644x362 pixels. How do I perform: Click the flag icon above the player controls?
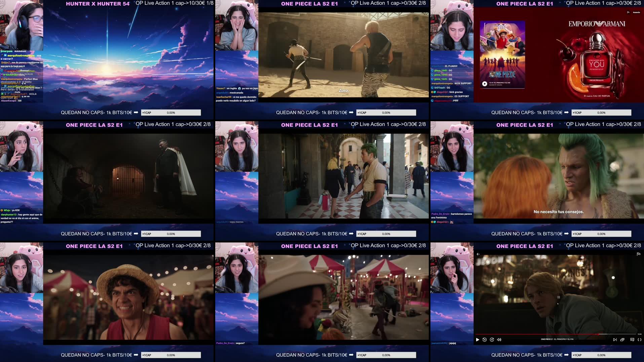[639, 254]
